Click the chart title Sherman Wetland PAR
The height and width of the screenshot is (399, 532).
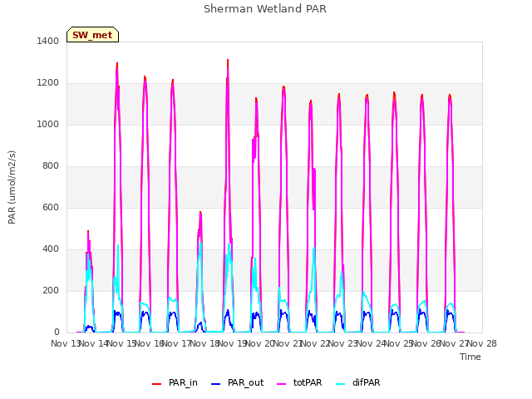[265, 8]
